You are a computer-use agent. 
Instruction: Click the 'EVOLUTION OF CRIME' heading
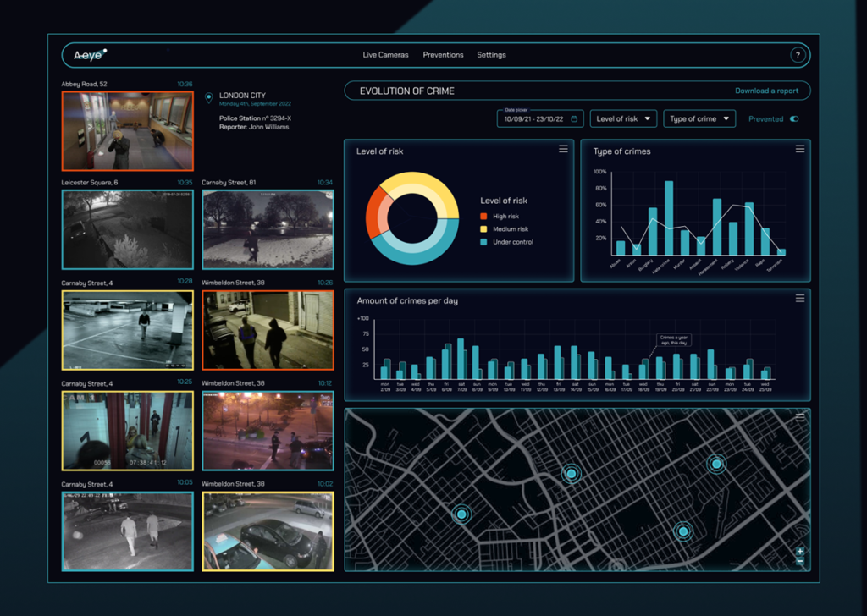(x=407, y=91)
